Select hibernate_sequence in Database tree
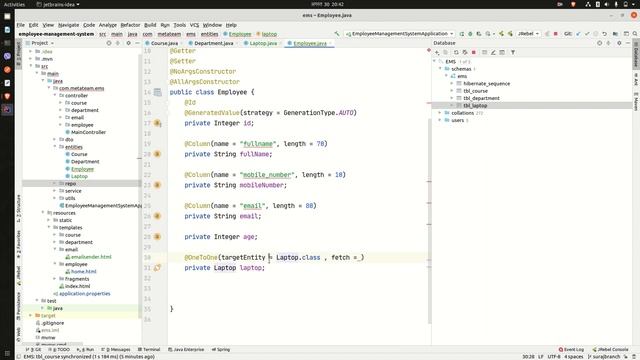This screenshot has height=360, width=640. (487, 84)
